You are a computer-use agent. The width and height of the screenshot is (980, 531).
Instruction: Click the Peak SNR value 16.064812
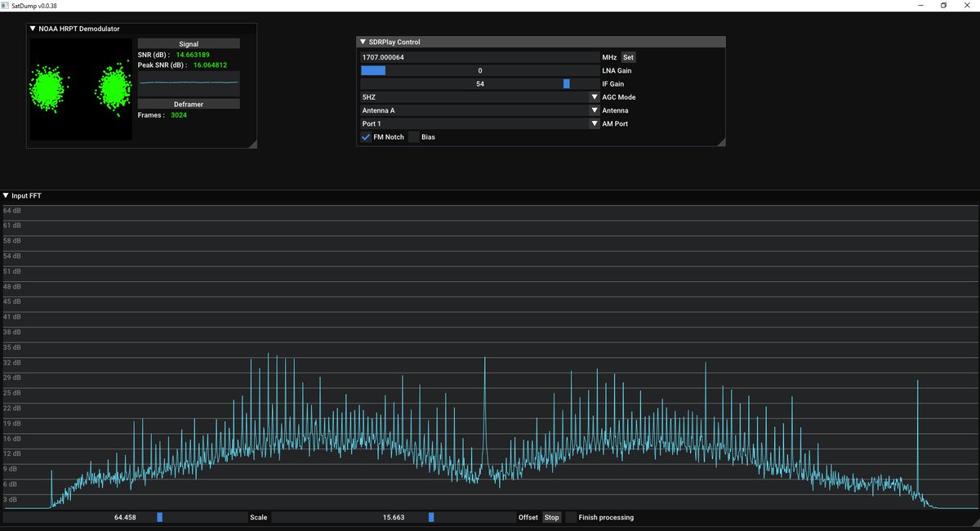[210, 65]
